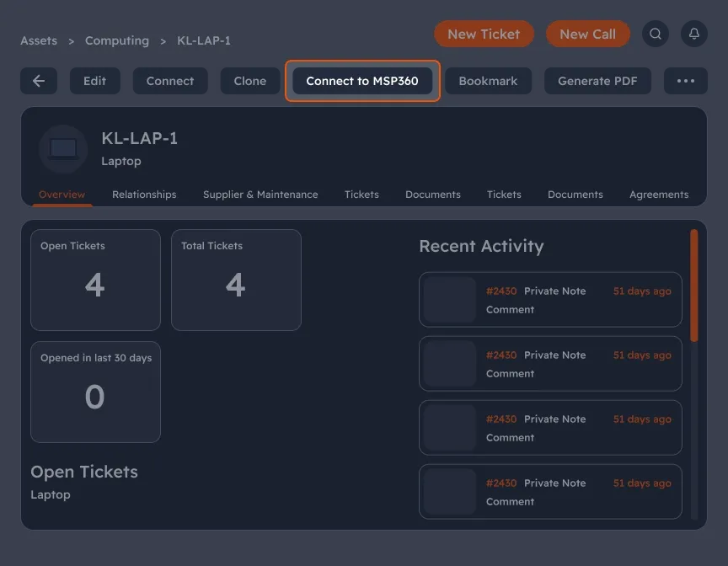View notifications via the bell icon
This screenshot has width=728, height=566.
[693, 34]
